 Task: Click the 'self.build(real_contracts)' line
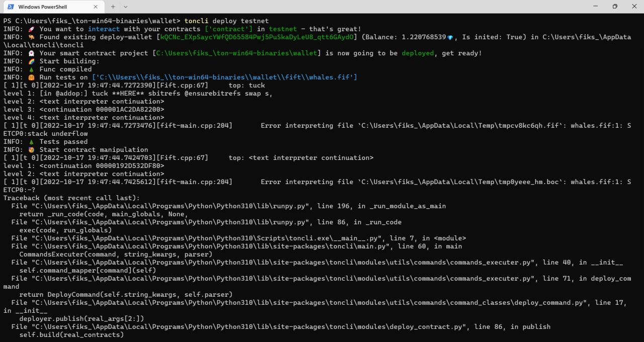(71, 335)
